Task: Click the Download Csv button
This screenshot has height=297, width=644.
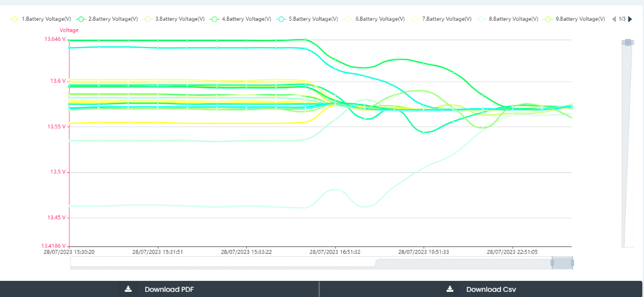Action: coord(481,289)
